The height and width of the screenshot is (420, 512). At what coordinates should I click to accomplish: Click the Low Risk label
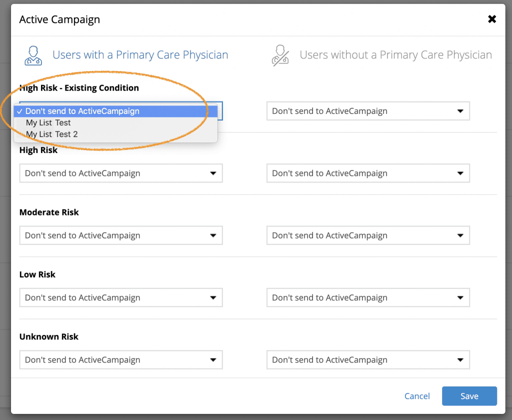point(37,274)
